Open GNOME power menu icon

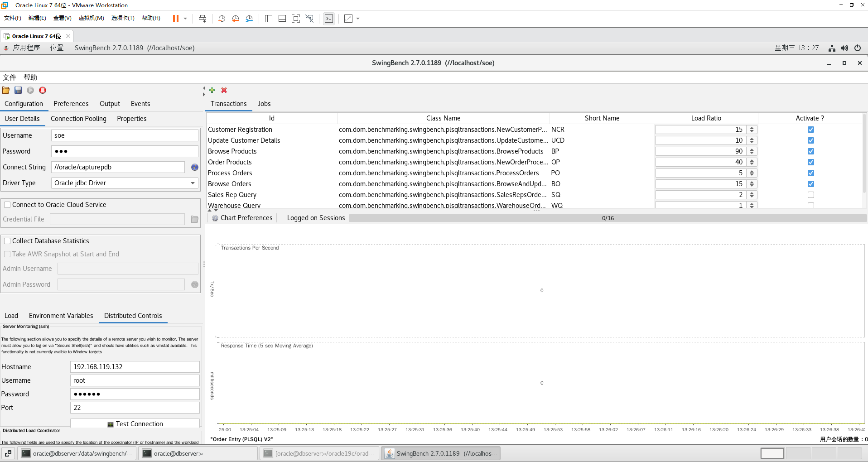858,48
